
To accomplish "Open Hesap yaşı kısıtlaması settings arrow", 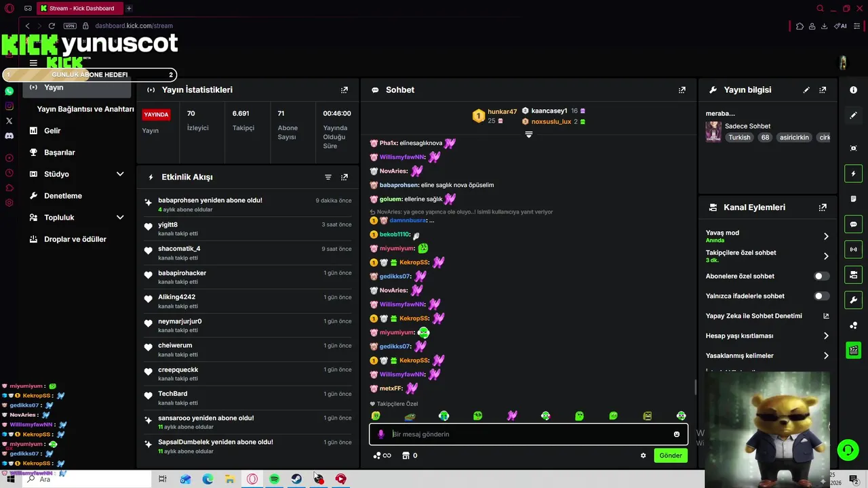I will [826, 335].
